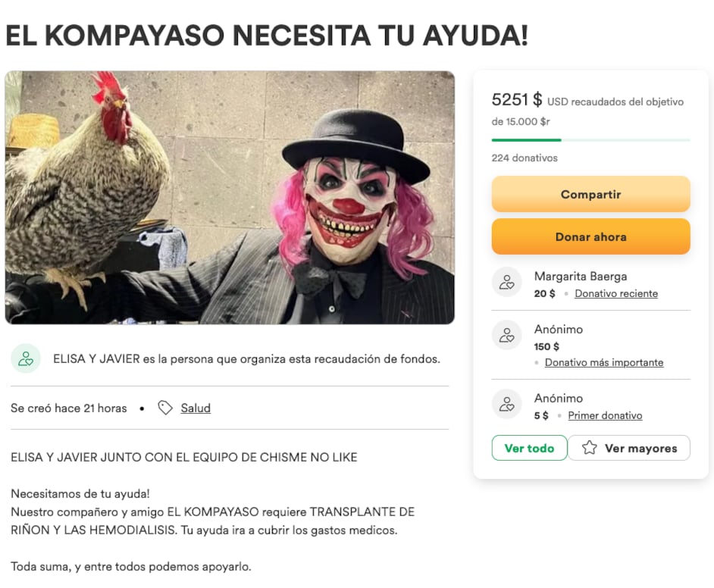714x588 pixels.
Task: Click the ELISA Y JAVIER organizer text
Action: [96, 358]
